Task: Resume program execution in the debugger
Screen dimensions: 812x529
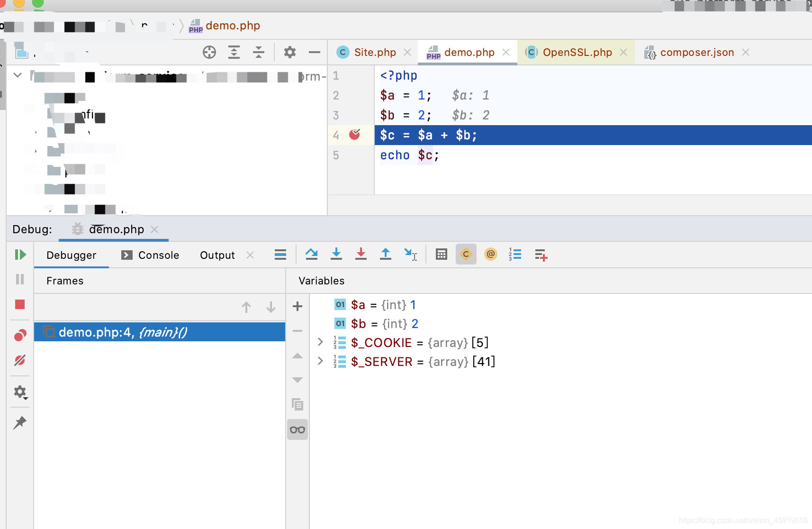Action: (x=20, y=255)
